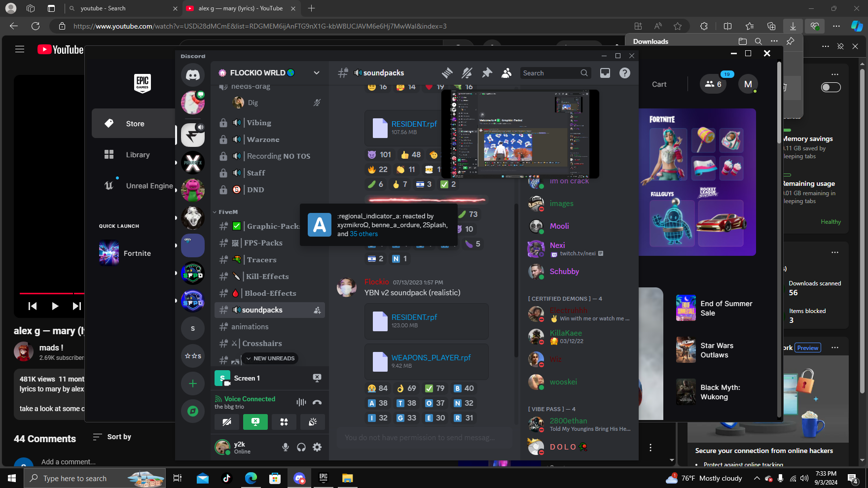
Task: Toggle member list icon in Discord header
Action: pyautogui.click(x=506, y=73)
